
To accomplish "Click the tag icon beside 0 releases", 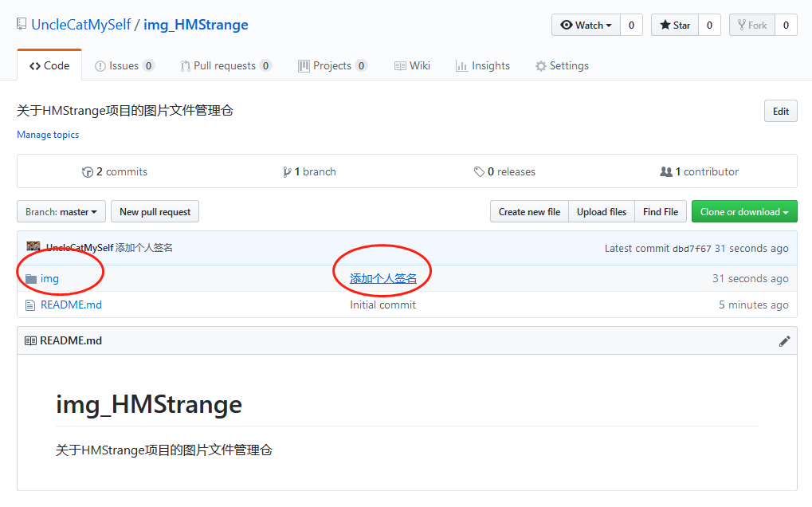I will click(x=479, y=171).
